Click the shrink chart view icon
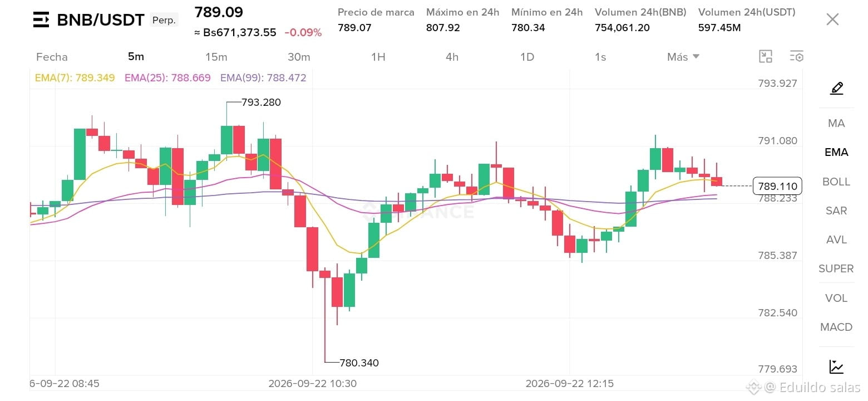Screen dimensions: 868x401 tap(766, 56)
